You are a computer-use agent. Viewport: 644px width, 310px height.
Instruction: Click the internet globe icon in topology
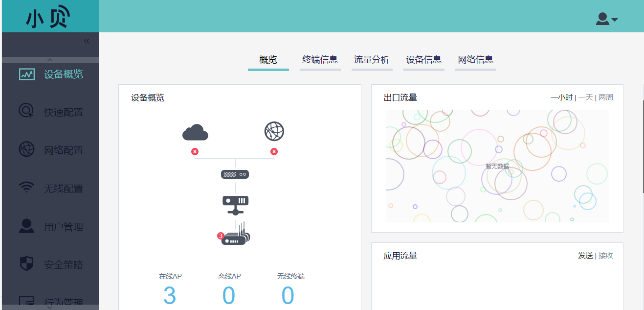tap(274, 131)
